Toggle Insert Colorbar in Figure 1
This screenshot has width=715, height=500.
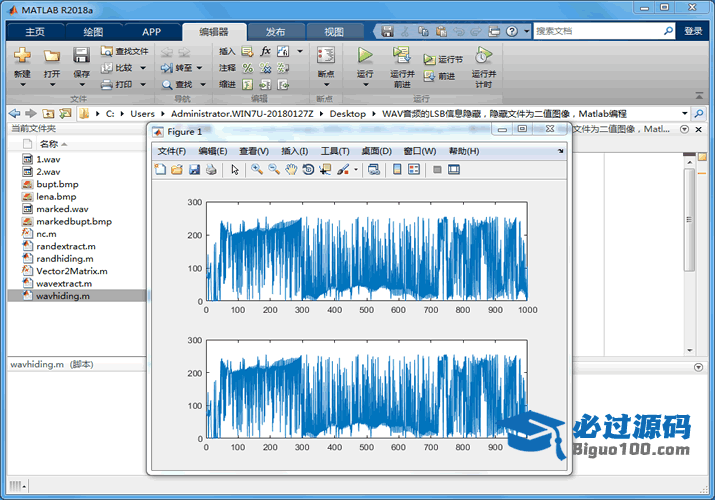[397, 170]
